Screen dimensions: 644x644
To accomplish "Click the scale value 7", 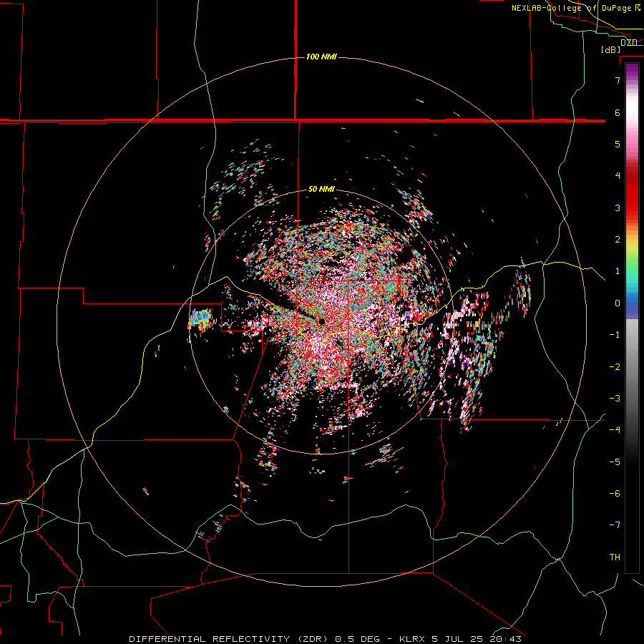I will point(618,80).
